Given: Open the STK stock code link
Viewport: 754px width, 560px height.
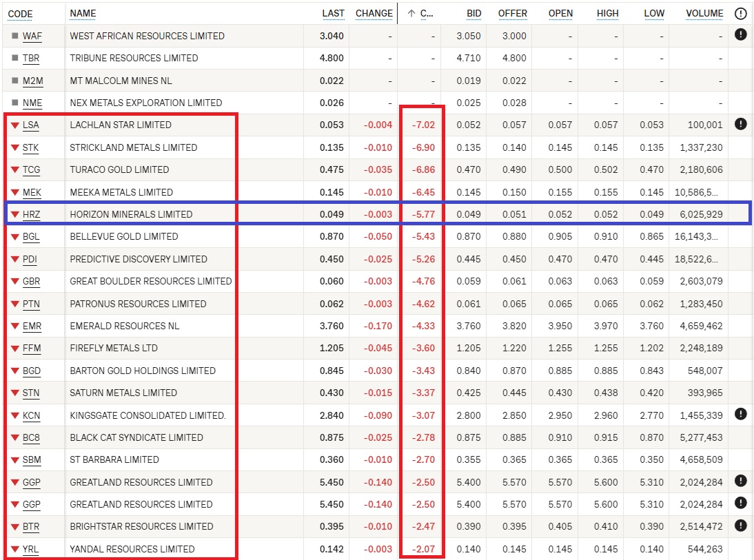Looking at the screenshot, I should (x=31, y=147).
